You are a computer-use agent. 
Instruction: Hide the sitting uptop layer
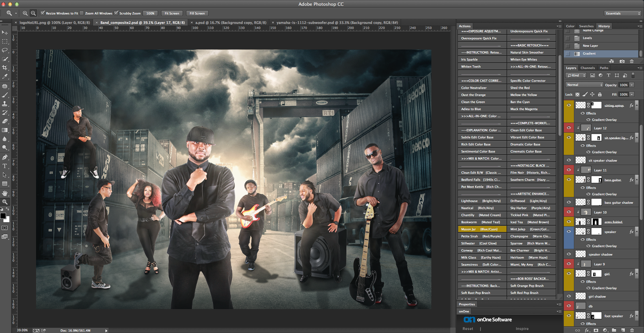[569, 105]
